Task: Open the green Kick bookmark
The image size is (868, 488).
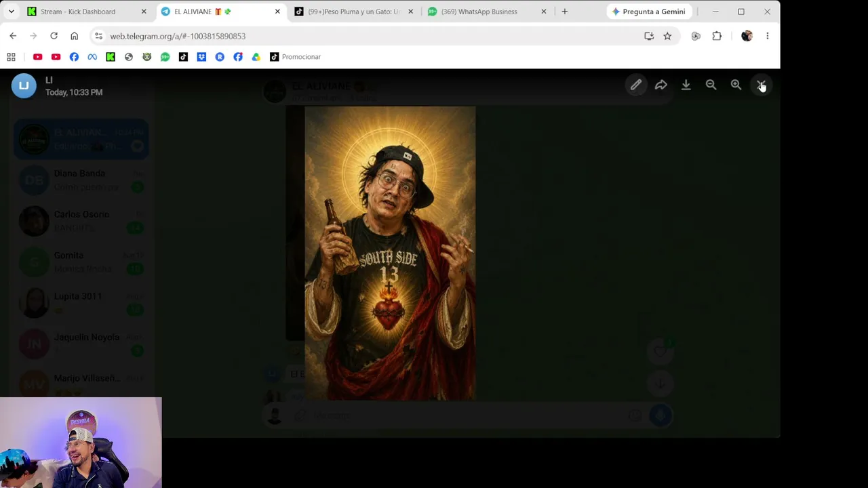Action: point(111,57)
